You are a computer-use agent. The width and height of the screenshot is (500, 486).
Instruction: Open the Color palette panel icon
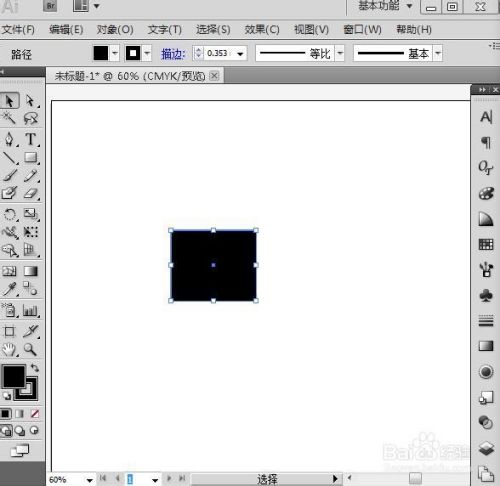point(486,193)
